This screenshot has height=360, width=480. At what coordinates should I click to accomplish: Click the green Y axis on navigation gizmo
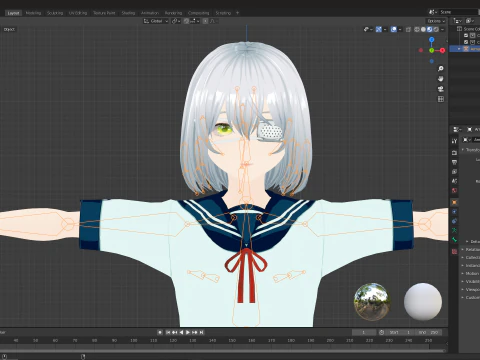pos(432,50)
